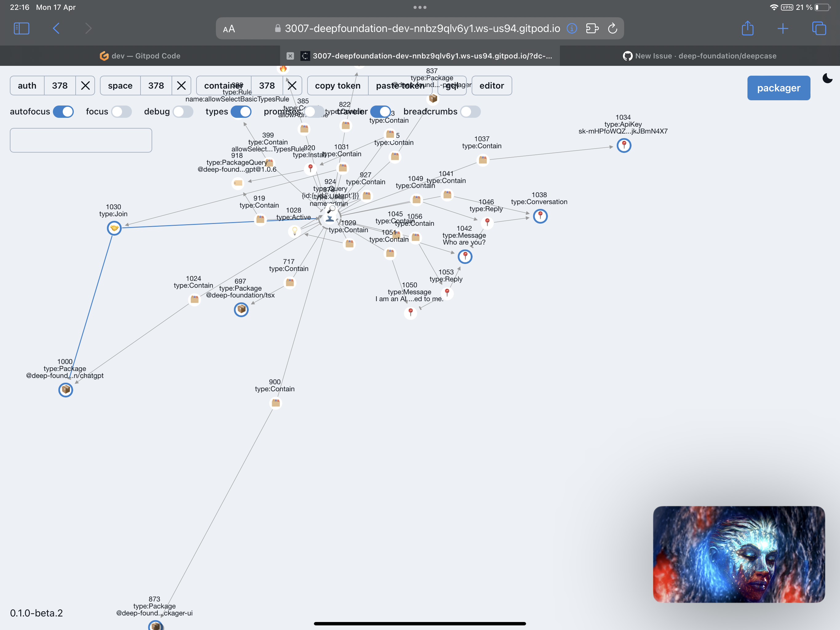Select the 1042 'Who are you?' Message node
Image resolution: width=840 pixels, height=630 pixels.
[465, 257]
